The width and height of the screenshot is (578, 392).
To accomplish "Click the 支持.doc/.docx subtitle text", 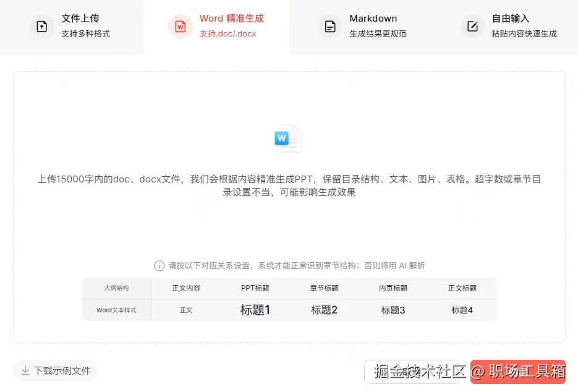I will [228, 33].
